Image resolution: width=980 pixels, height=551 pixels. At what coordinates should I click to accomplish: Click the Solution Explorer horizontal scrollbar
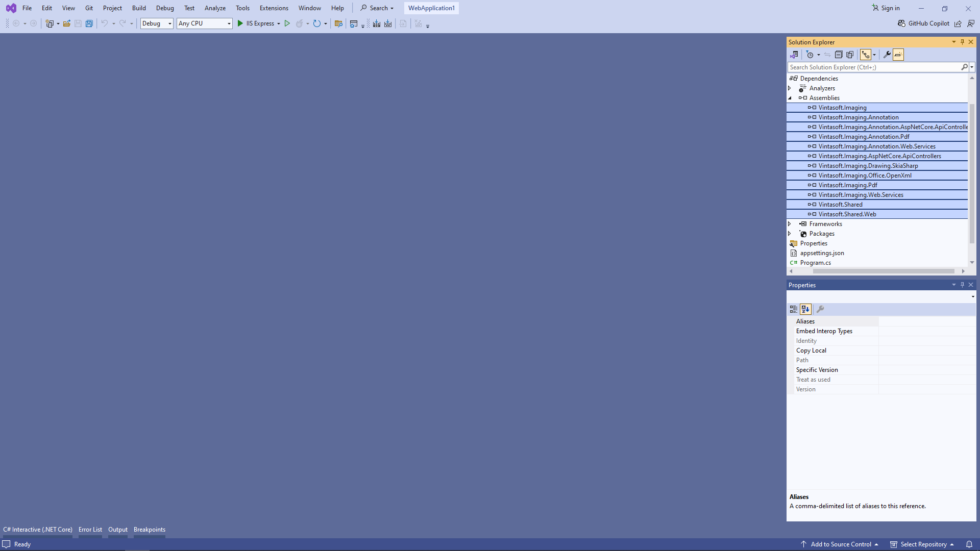click(884, 271)
